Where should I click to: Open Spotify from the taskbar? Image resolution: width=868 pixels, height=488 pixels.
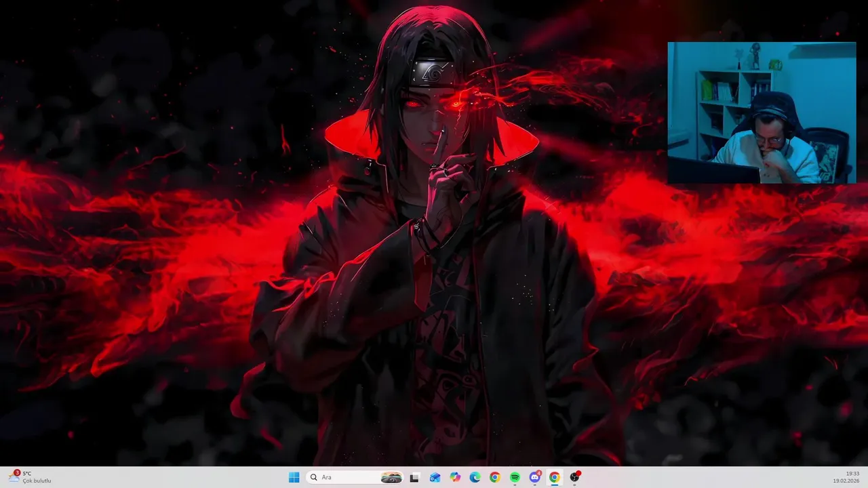pos(515,477)
